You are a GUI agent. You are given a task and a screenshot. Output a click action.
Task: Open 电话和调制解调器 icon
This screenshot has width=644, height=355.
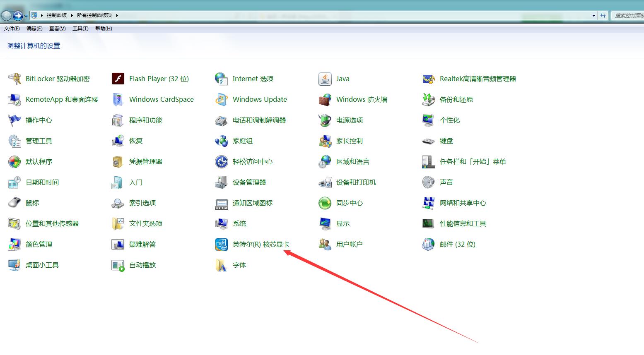222,120
